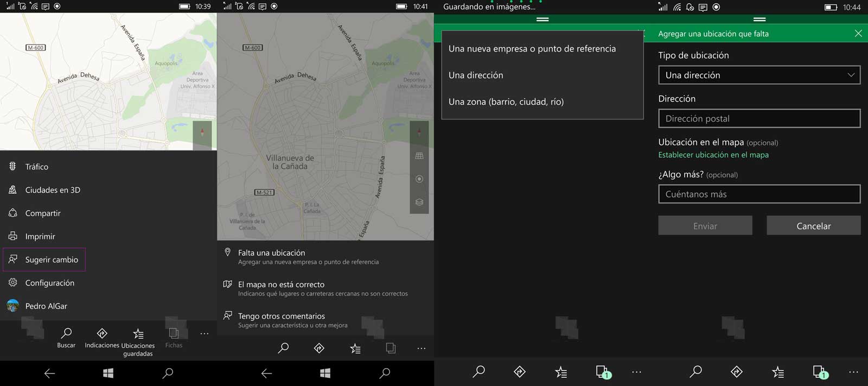This screenshot has width=868, height=386.
Task: Tap Buscar in the first screen bottom bar
Action: pos(66,338)
